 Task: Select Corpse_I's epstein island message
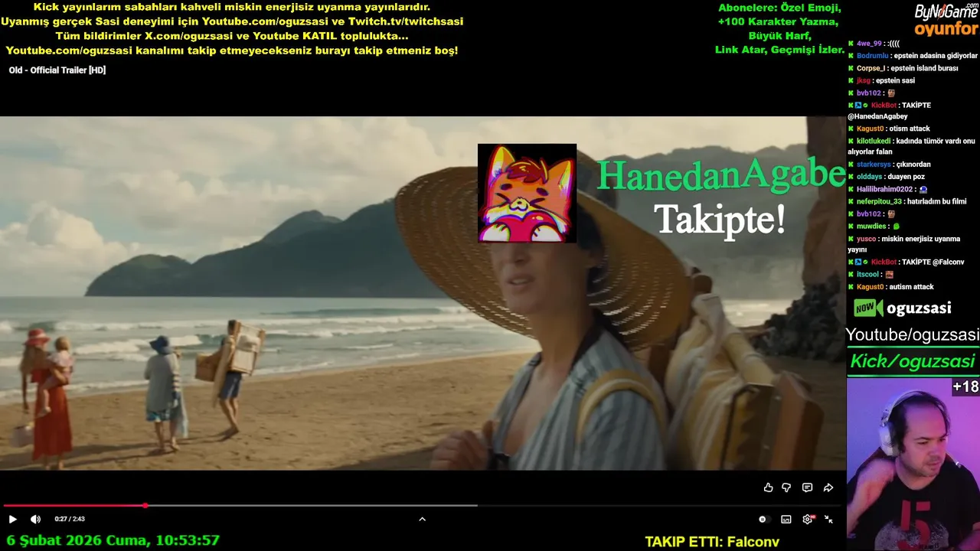coord(903,68)
